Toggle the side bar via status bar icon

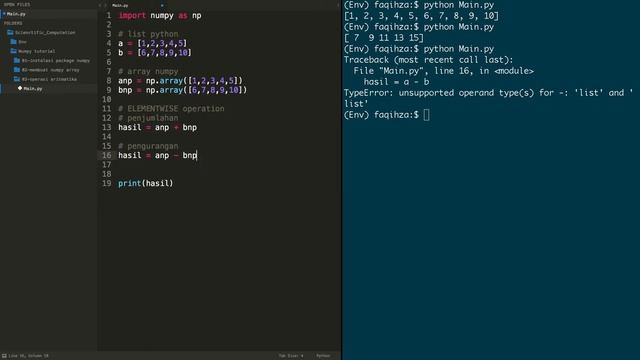(4, 356)
